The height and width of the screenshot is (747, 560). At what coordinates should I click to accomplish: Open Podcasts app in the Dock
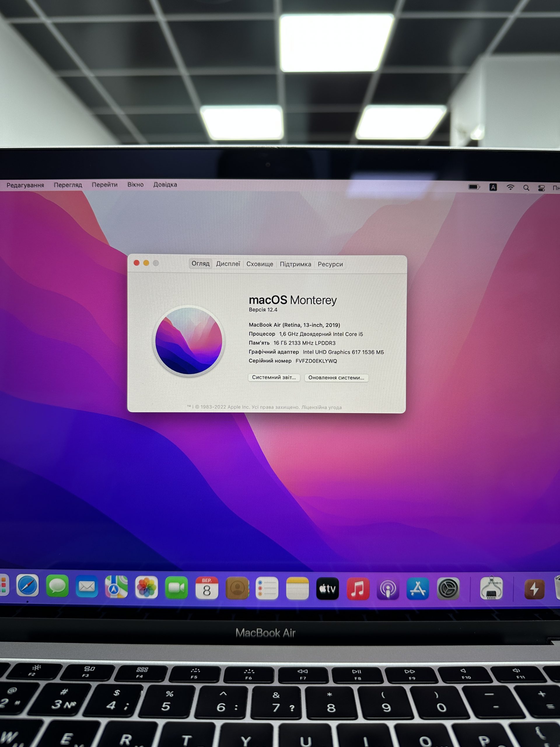(x=388, y=589)
